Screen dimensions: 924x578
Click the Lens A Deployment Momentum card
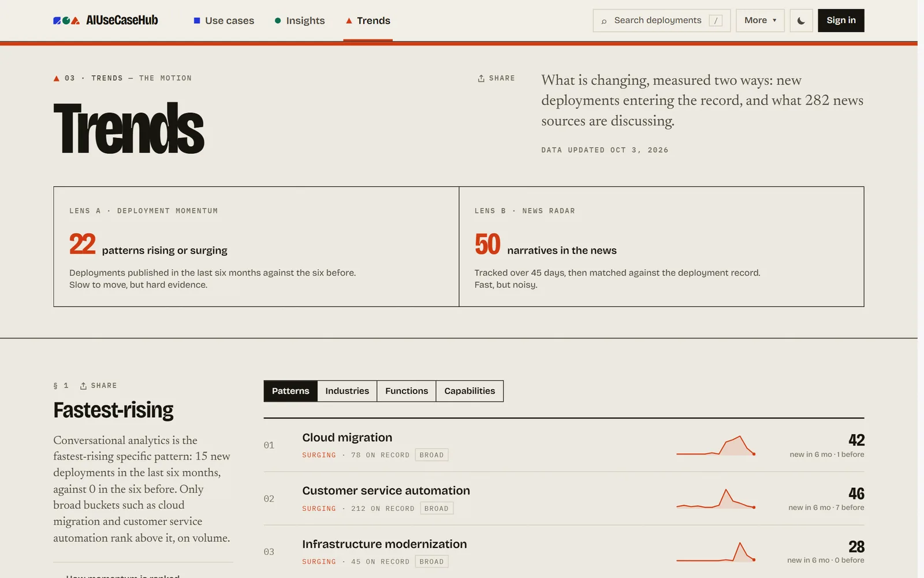click(256, 246)
